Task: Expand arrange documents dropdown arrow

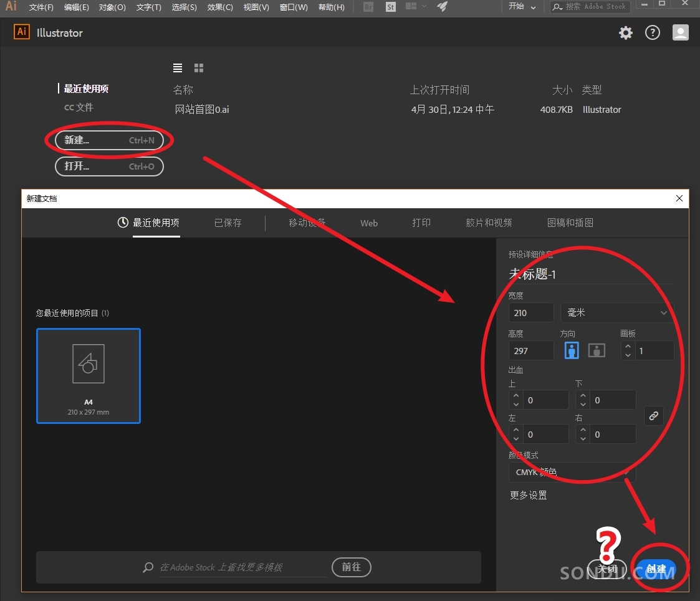Action: click(424, 6)
